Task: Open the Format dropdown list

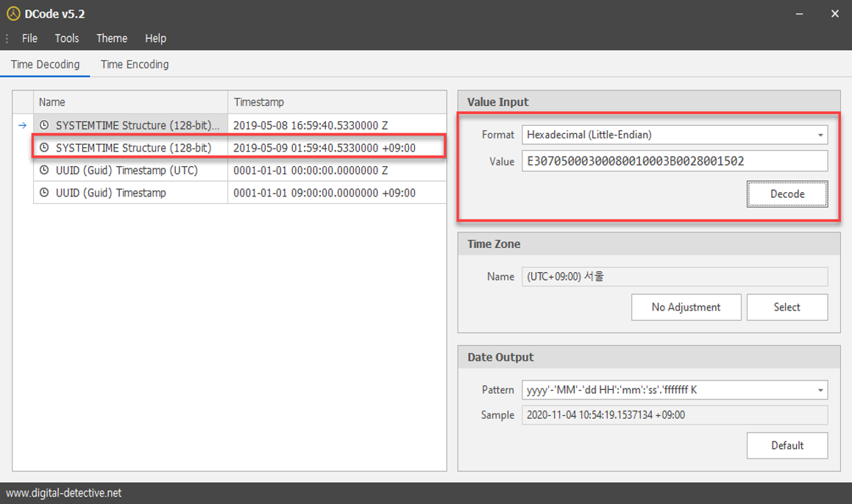Action: coord(820,135)
